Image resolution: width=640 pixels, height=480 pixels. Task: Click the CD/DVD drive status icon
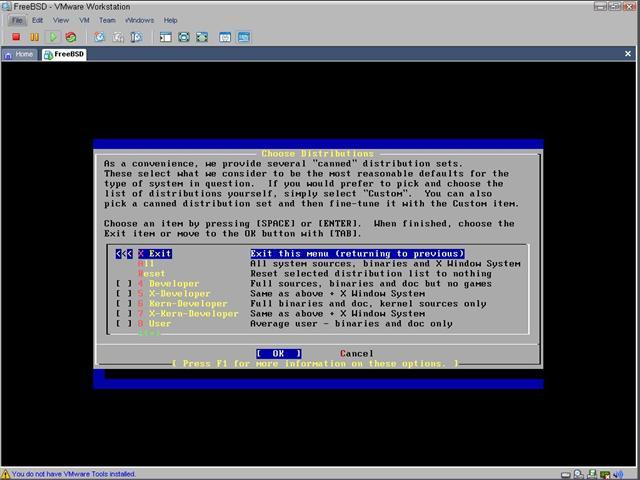coord(578,474)
